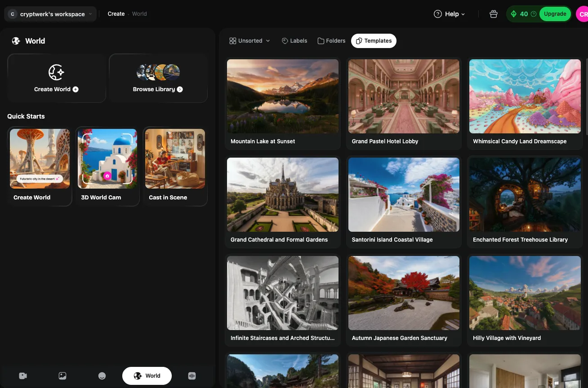Open the Unsorted sorting dropdown
The image size is (588, 388).
[x=250, y=41]
